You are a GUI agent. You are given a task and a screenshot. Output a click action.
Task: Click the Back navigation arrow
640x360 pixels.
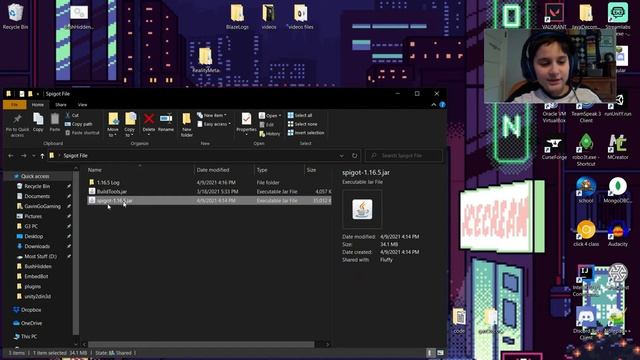(x=11, y=156)
